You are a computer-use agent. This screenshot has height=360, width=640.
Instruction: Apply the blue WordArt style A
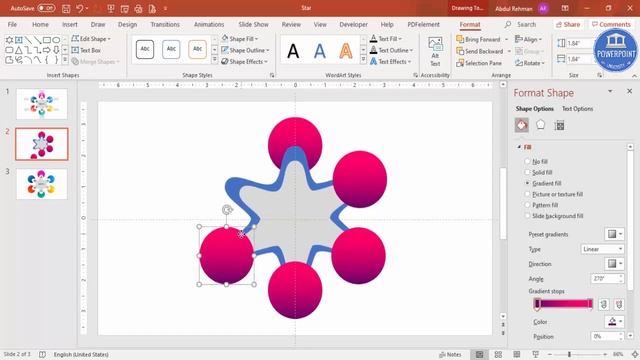click(320, 51)
